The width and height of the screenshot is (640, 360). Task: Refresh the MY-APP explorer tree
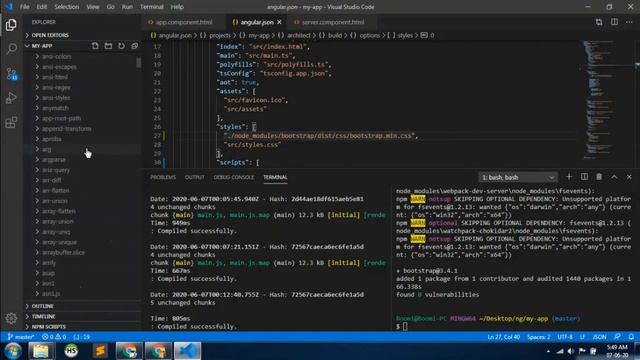tap(121, 46)
